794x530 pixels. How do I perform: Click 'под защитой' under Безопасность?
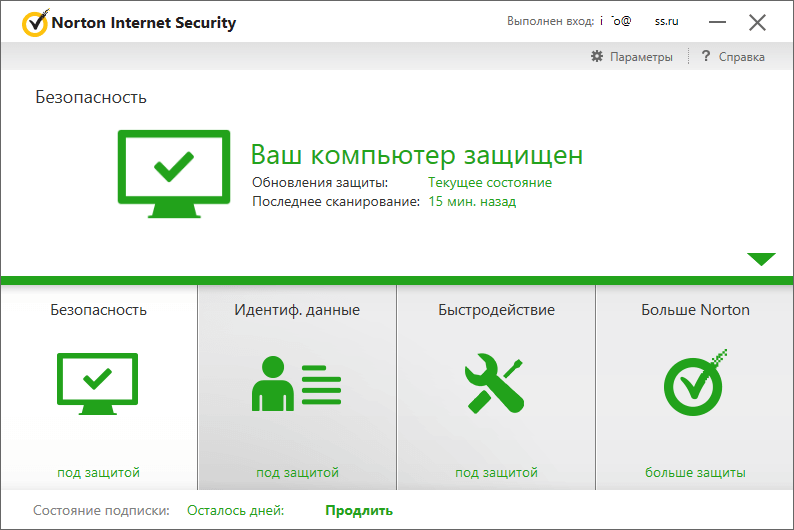click(98, 472)
